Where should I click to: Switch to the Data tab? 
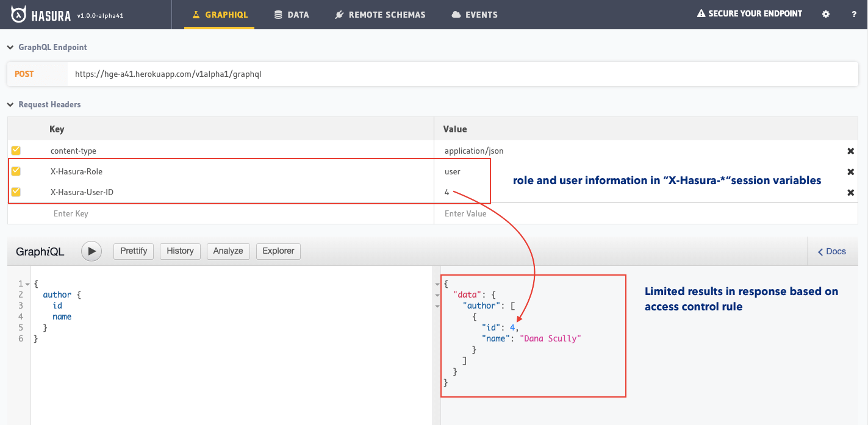pyautogui.click(x=292, y=15)
